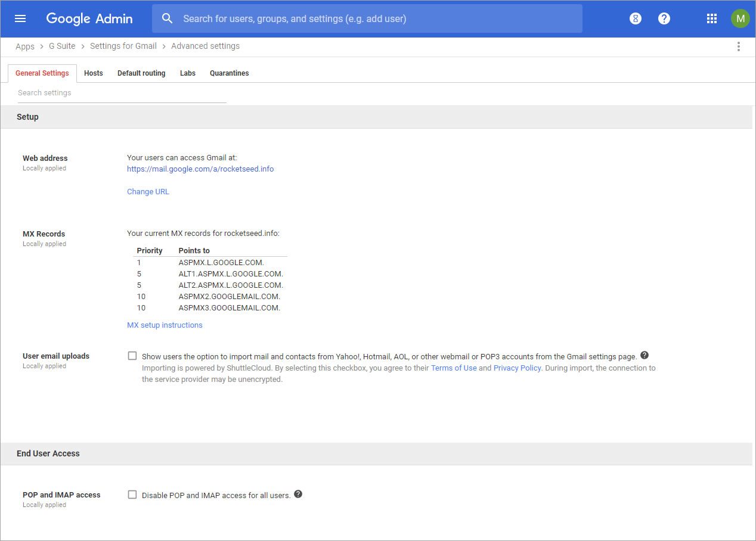Open the three-dot more options menu
The height and width of the screenshot is (541, 756).
[x=739, y=46]
